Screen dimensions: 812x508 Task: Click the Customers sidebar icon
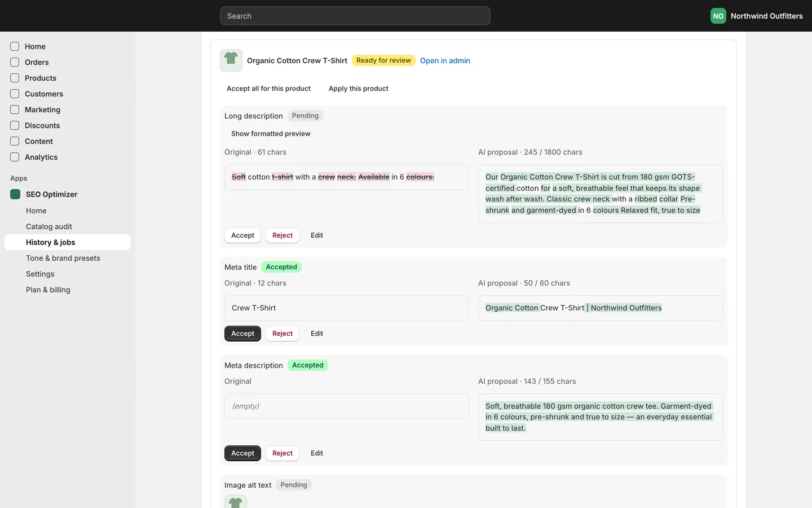point(15,94)
